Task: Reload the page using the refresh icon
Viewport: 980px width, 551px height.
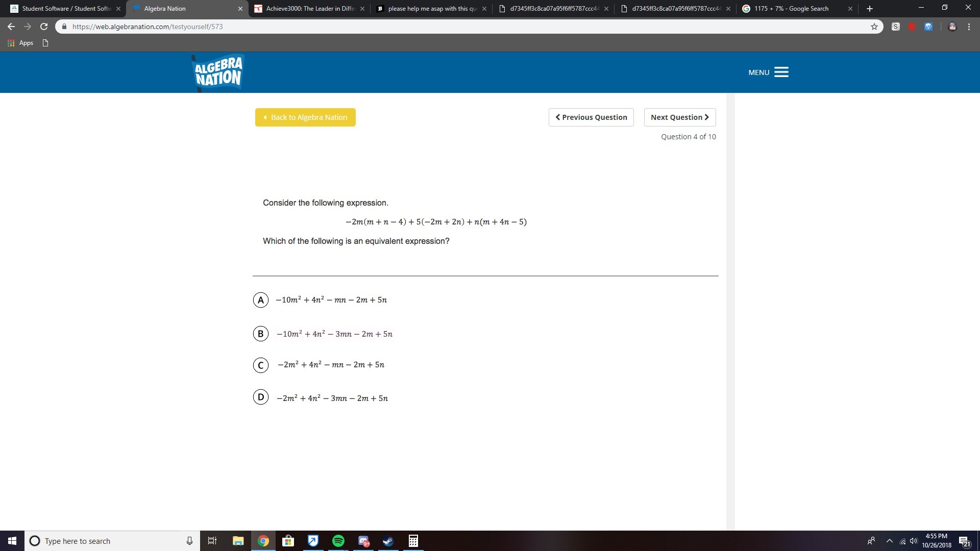Action: (44, 27)
